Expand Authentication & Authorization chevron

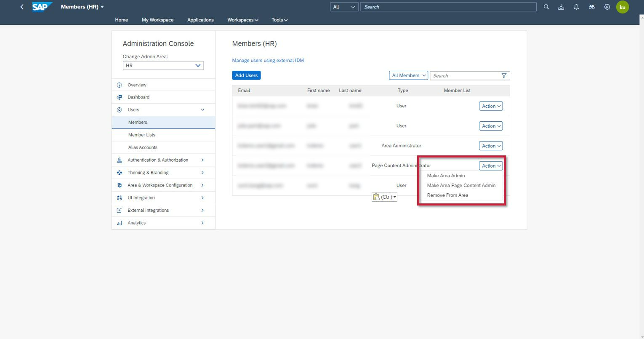point(202,160)
